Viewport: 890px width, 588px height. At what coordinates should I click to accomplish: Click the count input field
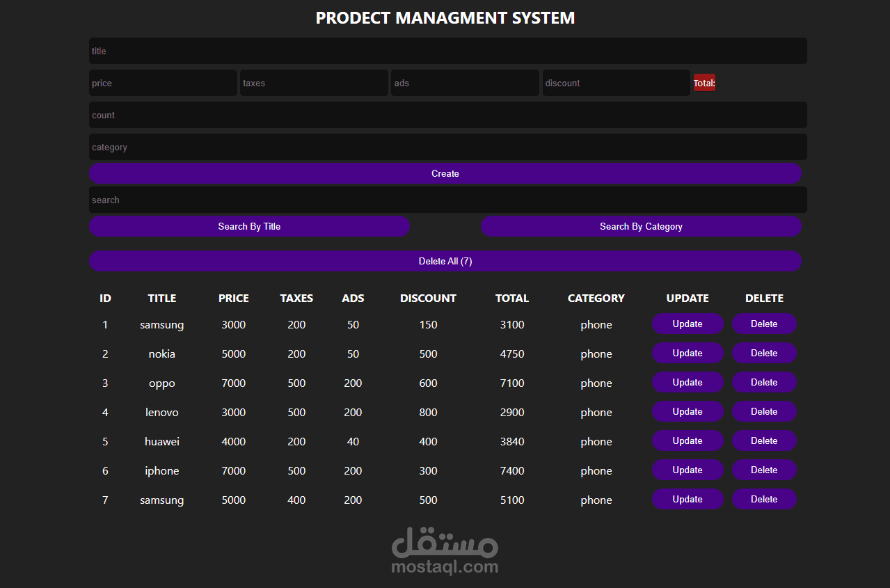coord(447,115)
